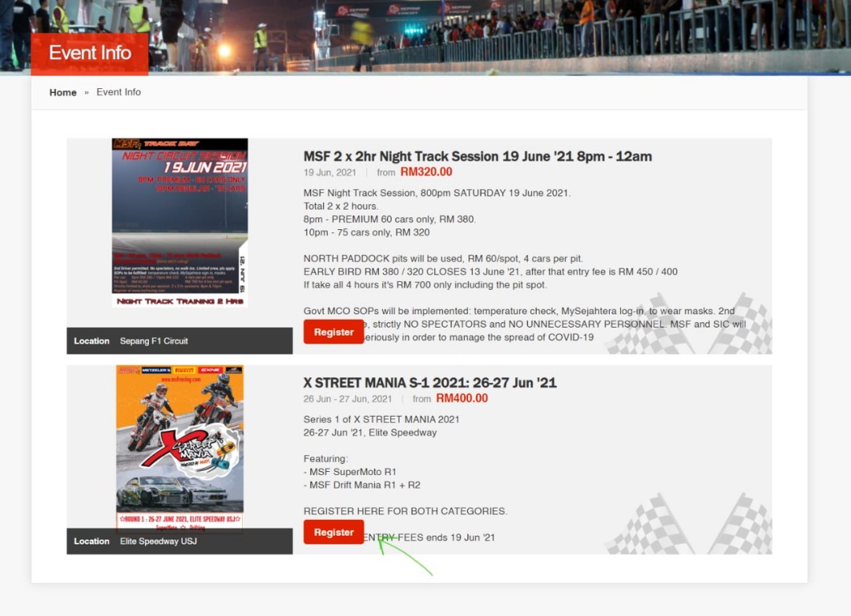Open the MSF Night Track Session poster thumbnail

coord(180,222)
